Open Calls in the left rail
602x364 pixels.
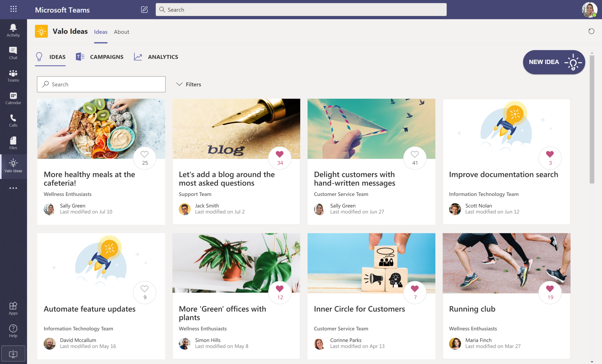13,121
